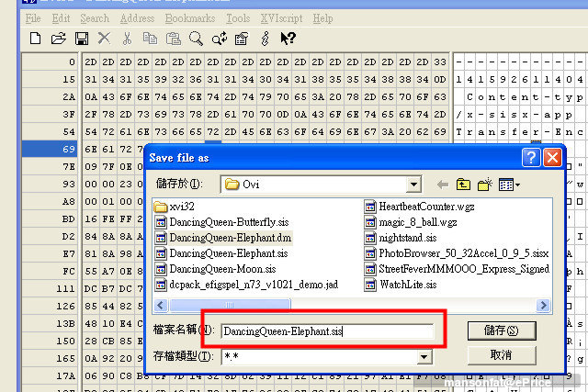Activate the What's This help pointer icon
This screenshot has width=588, height=392.
tap(288, 39)
